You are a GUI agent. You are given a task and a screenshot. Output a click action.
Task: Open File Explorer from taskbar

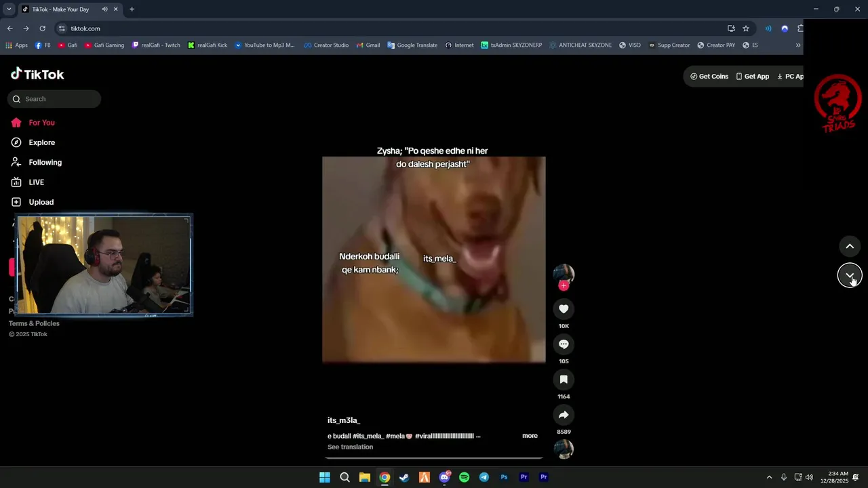(x=364, y=477)
